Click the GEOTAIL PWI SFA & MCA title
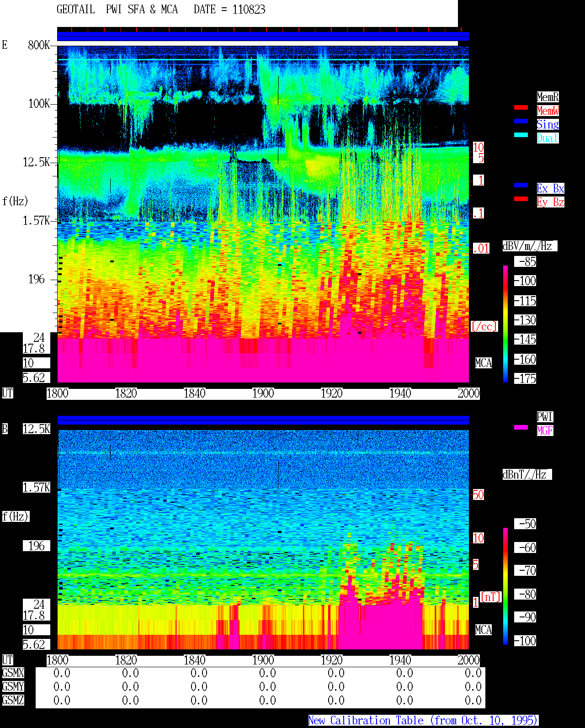Screen dimensions: 585x728 point(117,10)
